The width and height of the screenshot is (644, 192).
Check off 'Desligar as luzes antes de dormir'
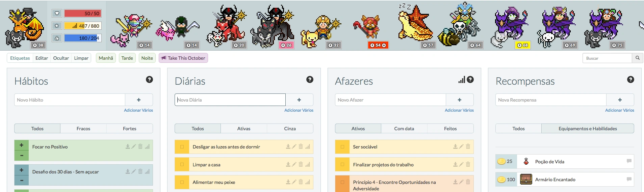pos(182,147)
